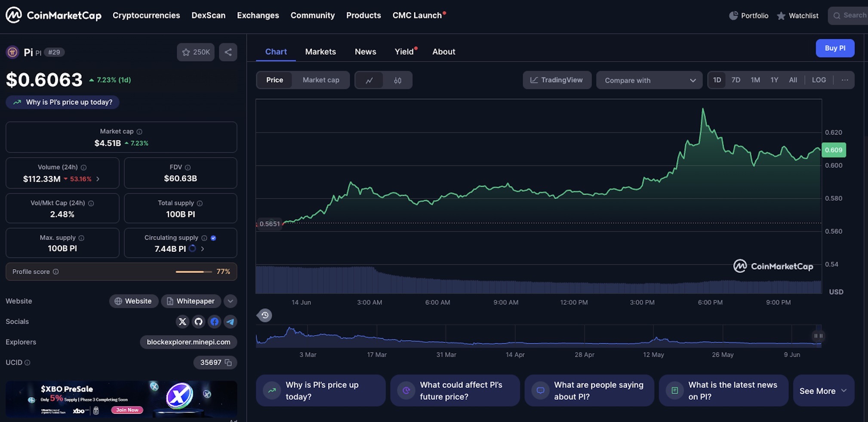Switch chart to Market cap view

(320, 80)
